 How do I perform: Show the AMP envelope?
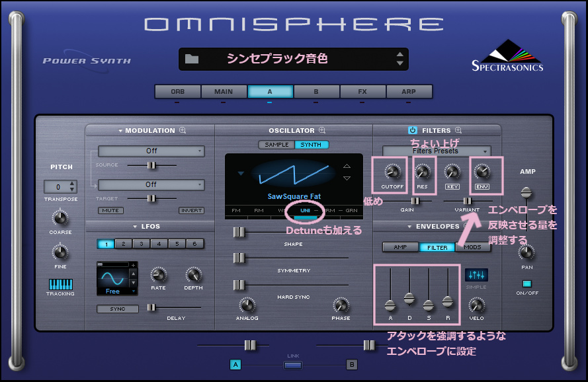[400, 247]
